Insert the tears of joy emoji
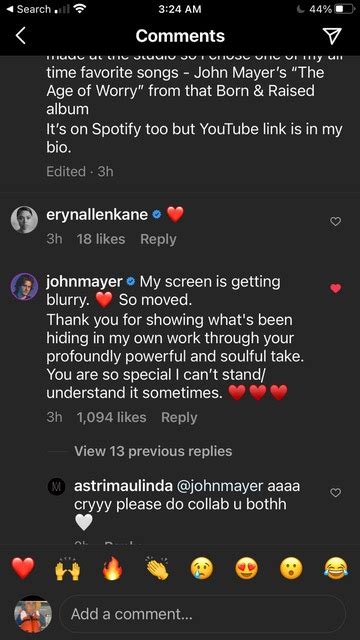360x640 pixels. tap(337, 568)
